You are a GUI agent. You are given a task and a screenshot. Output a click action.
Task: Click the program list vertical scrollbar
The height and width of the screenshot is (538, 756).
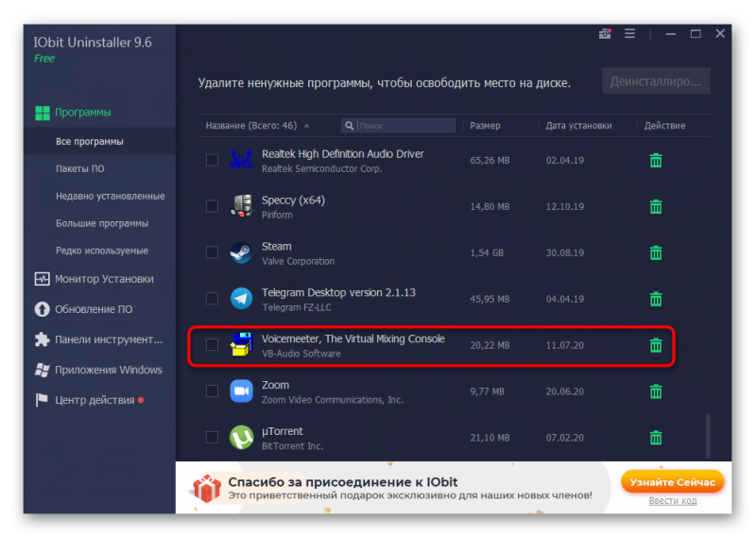coord(708,435)
